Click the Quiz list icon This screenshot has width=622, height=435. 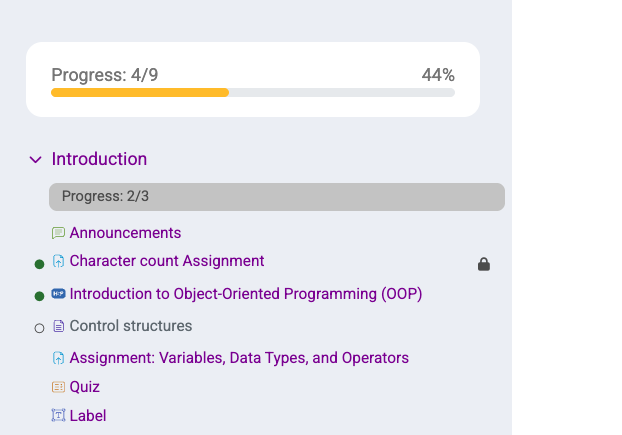58,387
